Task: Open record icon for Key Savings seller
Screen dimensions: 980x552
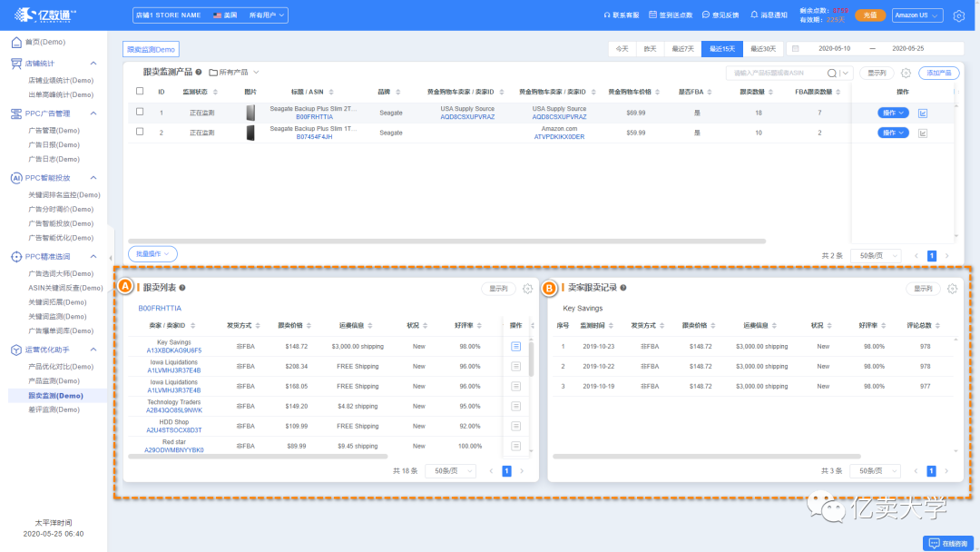Action: coord(515,346)
